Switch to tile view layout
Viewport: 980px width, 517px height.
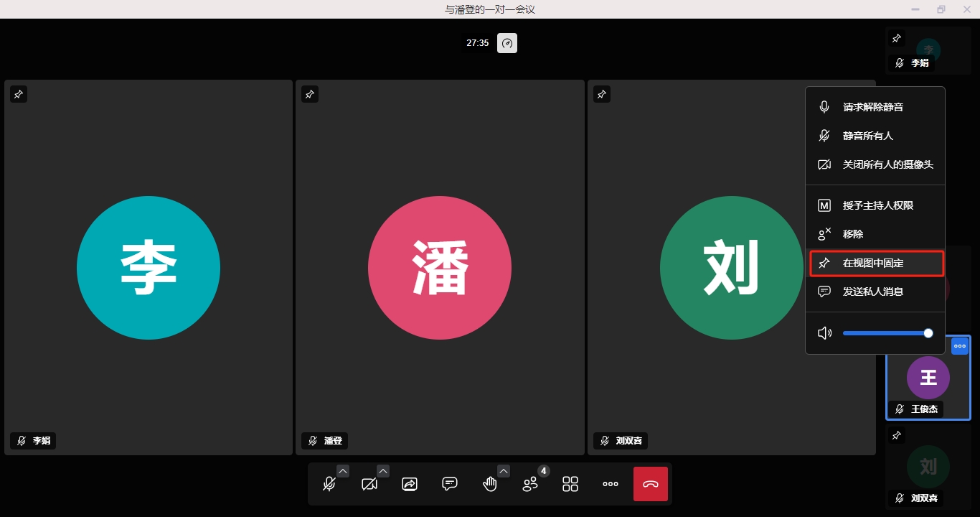coord(570,484)
